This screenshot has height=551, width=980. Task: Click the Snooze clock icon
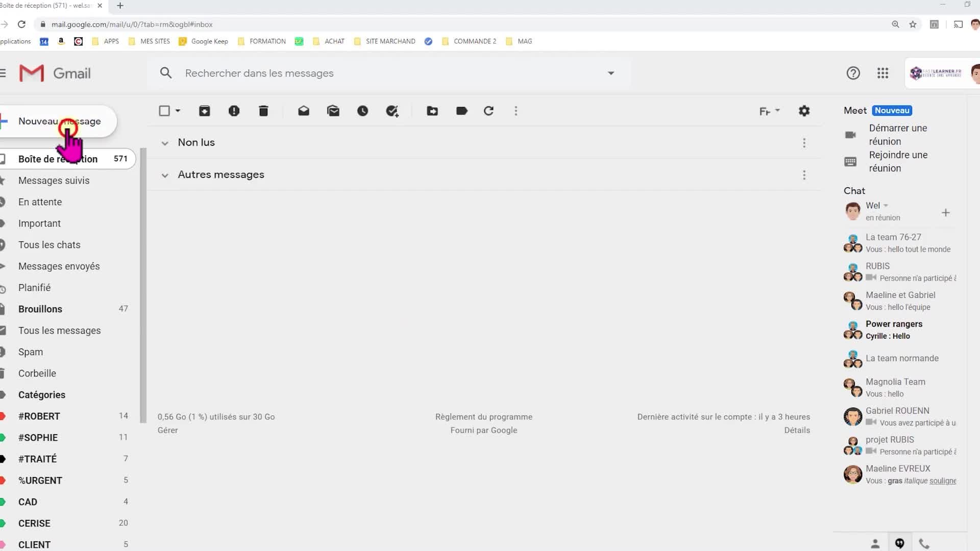pos(362,111)
